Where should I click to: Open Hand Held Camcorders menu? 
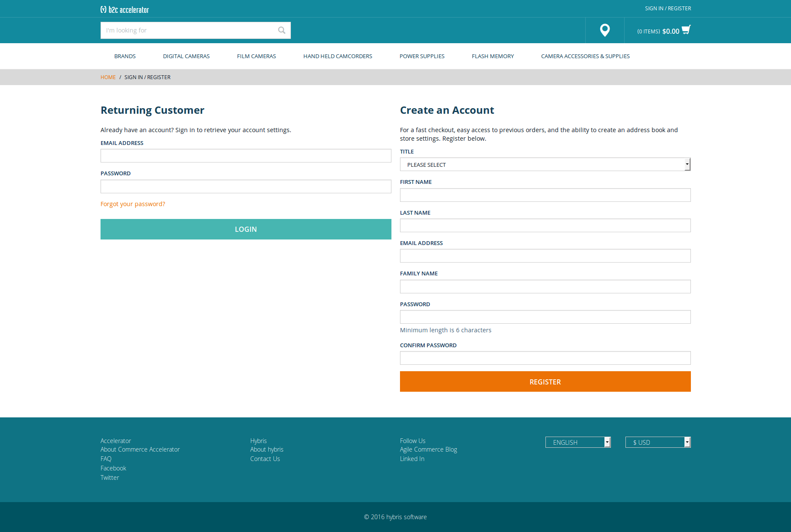tap(338, 56)
